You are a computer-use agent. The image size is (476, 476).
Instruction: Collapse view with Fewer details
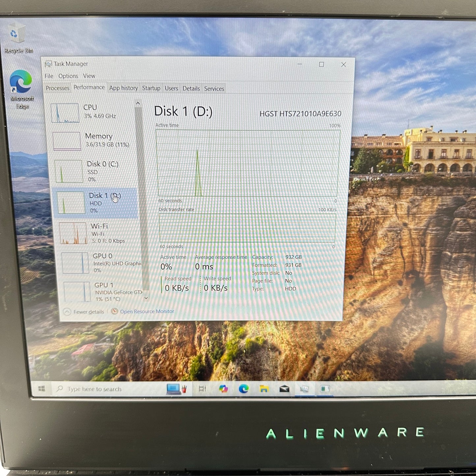(x=84, y=312)
